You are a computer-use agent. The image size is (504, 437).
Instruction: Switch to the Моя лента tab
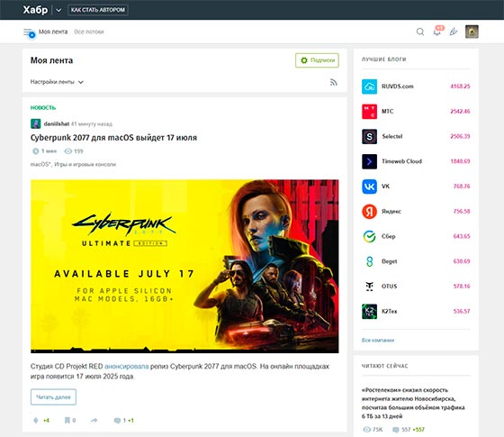[x=53, y=32]
